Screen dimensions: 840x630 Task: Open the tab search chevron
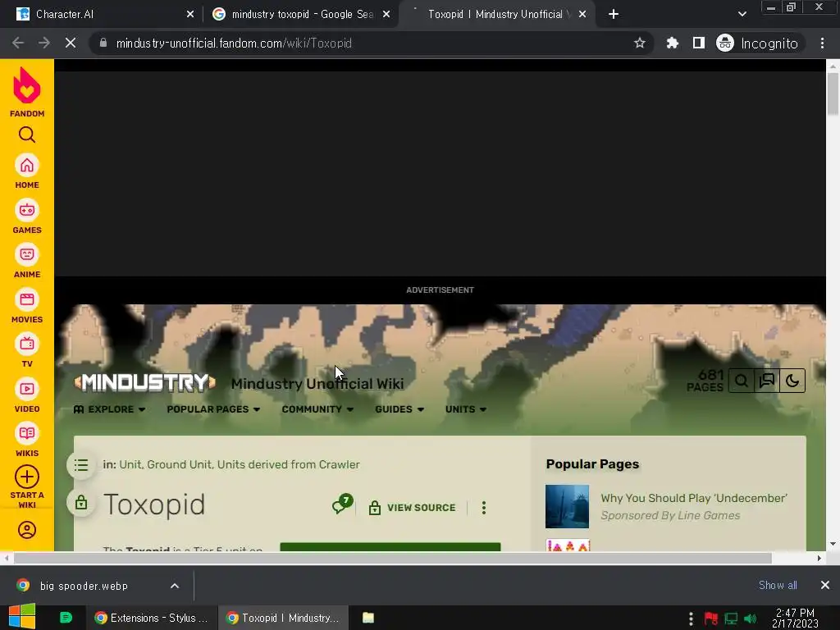pyautogui.click(x=742, y=15)
